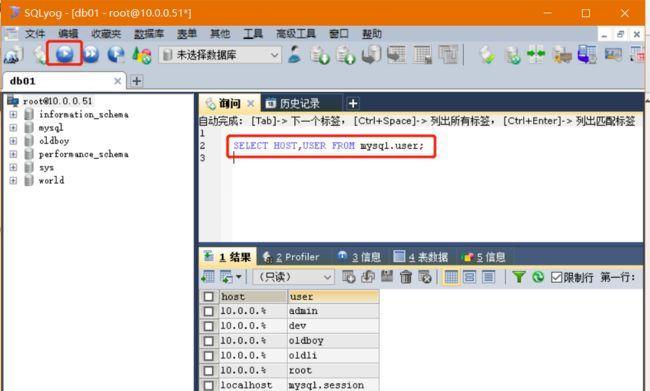This screenshot has width=650, height=391.
Task: Expand the performance_schema database node
Action: click(13, 154)
